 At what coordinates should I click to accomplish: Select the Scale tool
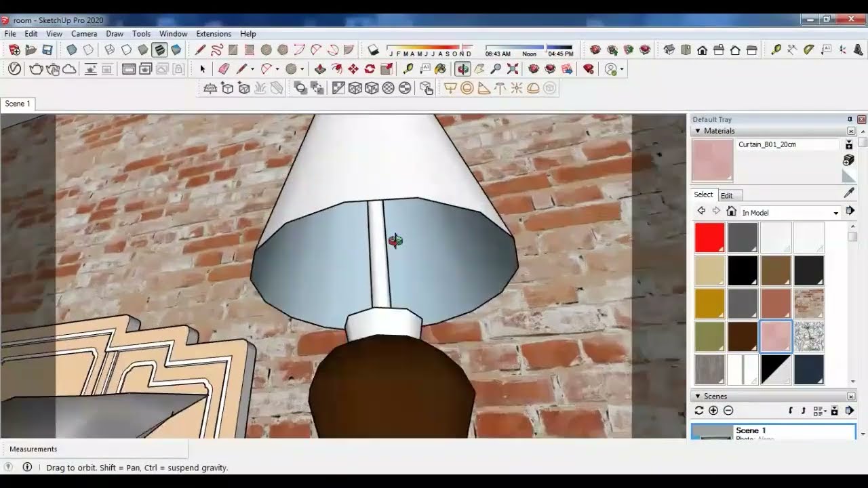pos(387,68)
